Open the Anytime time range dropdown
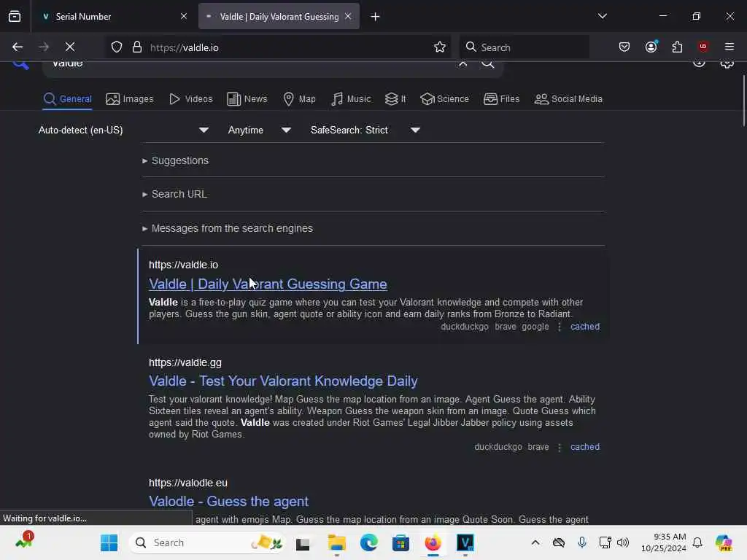The height and width of the screenshot is (560, 747). [260, 130]
